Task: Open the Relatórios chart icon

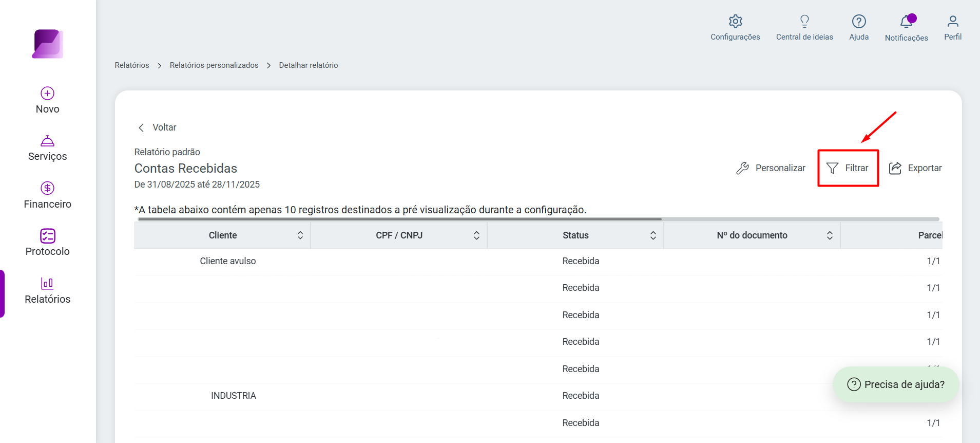Action: tap(48, 283)
